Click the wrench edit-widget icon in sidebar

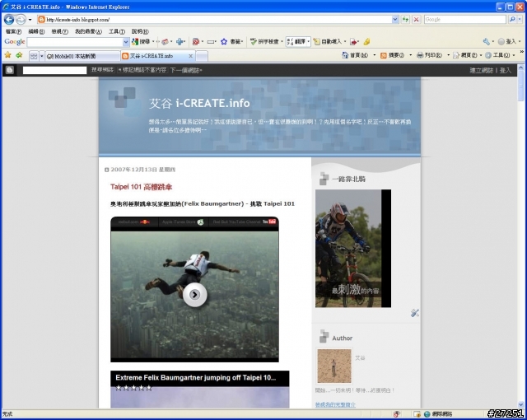pos(415,313)
